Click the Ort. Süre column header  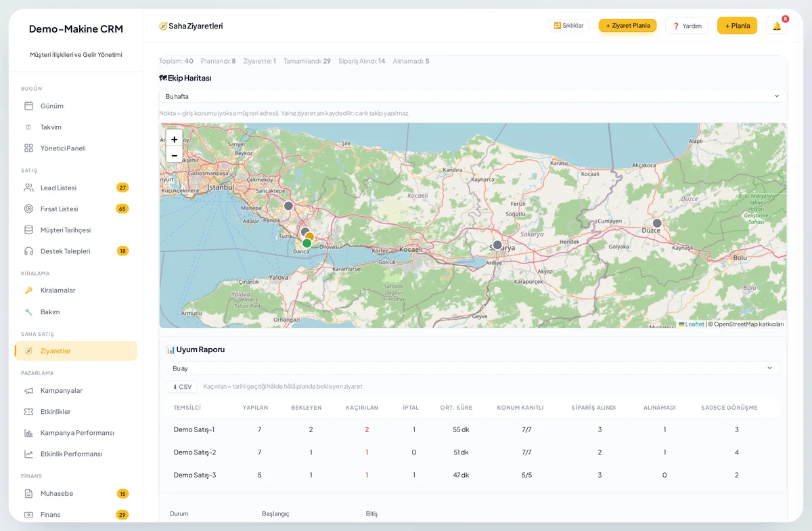[x=456, y=408]
